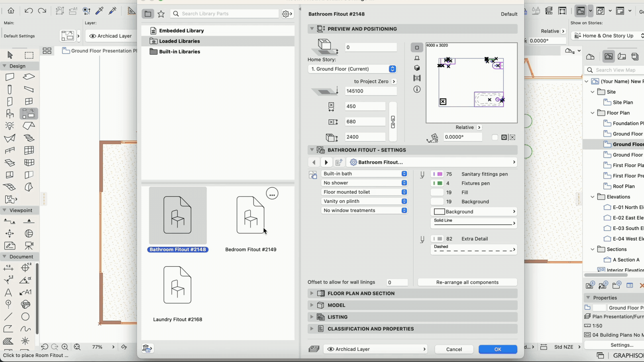
Task: Open the Home Story Ground Floor dropdown
Action: (352, 69)
